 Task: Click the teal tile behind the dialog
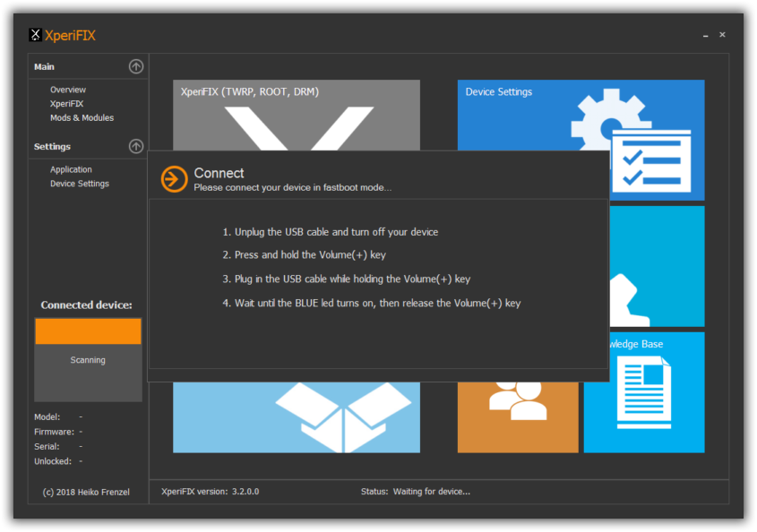pyautogui.click(x=659, y=266)
